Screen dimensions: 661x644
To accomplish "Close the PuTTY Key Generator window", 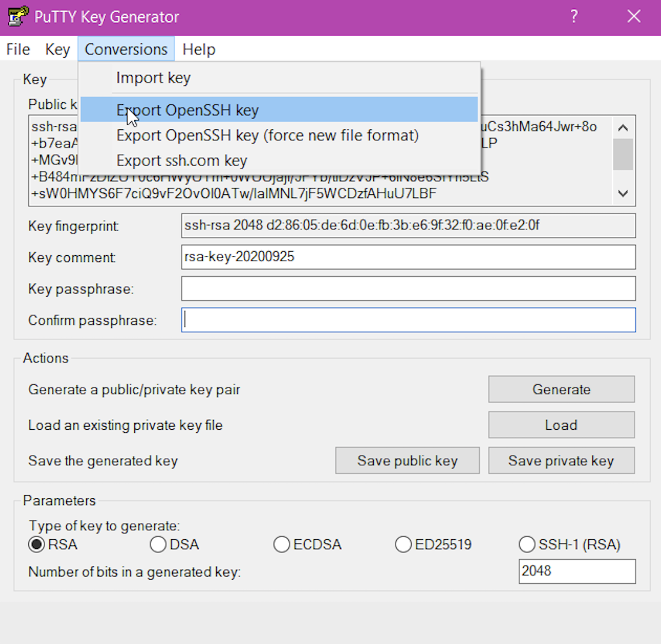I will tap(633, 17).
